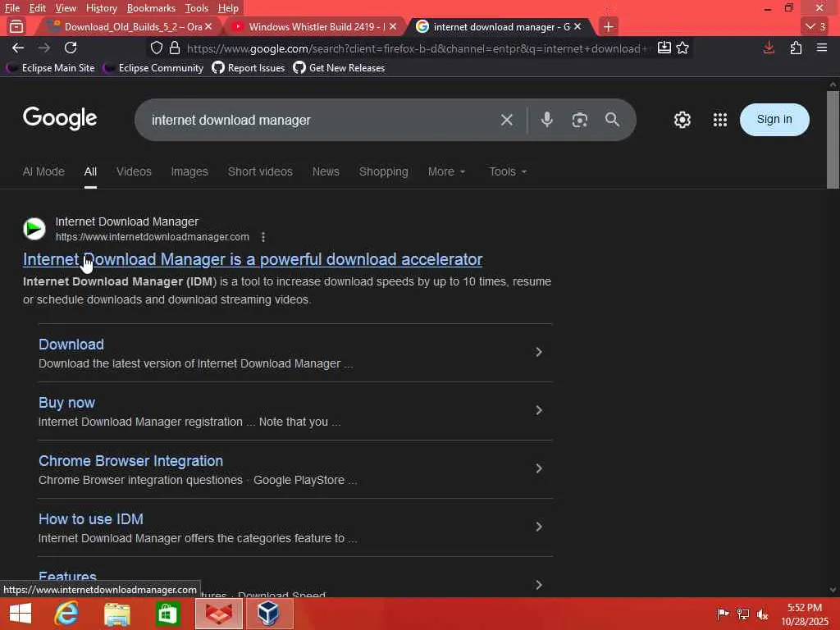
Task: Open the Google apps grid
Action: 720,120
